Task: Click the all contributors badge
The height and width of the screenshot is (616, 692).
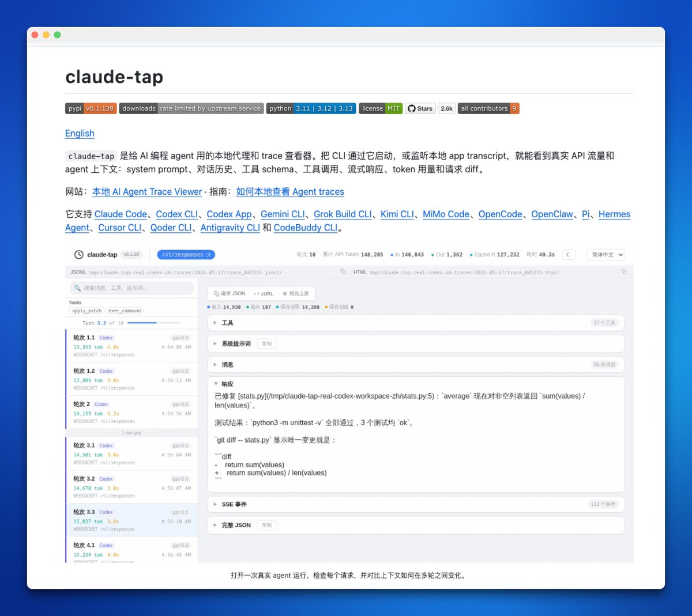Action: 488,108
